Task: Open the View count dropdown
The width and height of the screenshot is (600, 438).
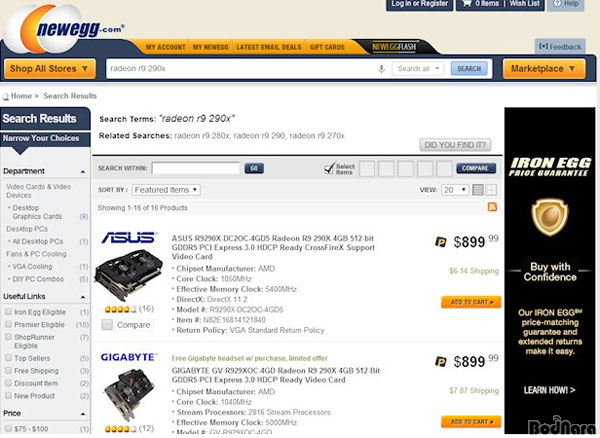Action: pyautogui.click(x=455, y=190)
